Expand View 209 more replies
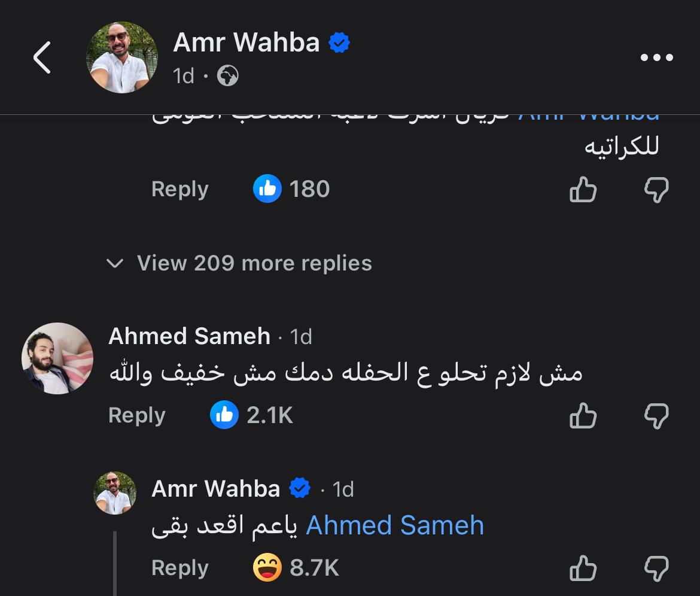Screen dimensions: 700x596 (254, 263)
